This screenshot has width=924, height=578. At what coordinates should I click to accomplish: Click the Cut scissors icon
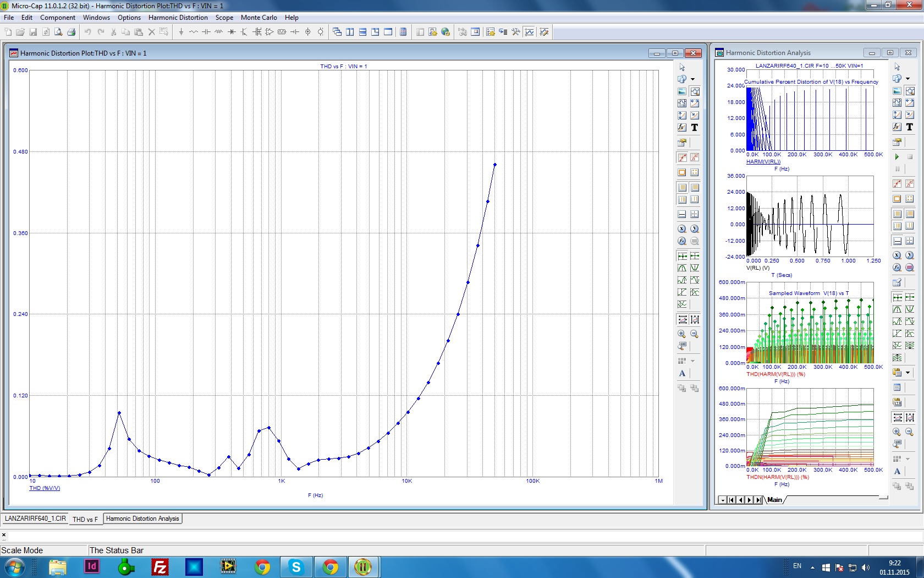[x=113, y=32]
